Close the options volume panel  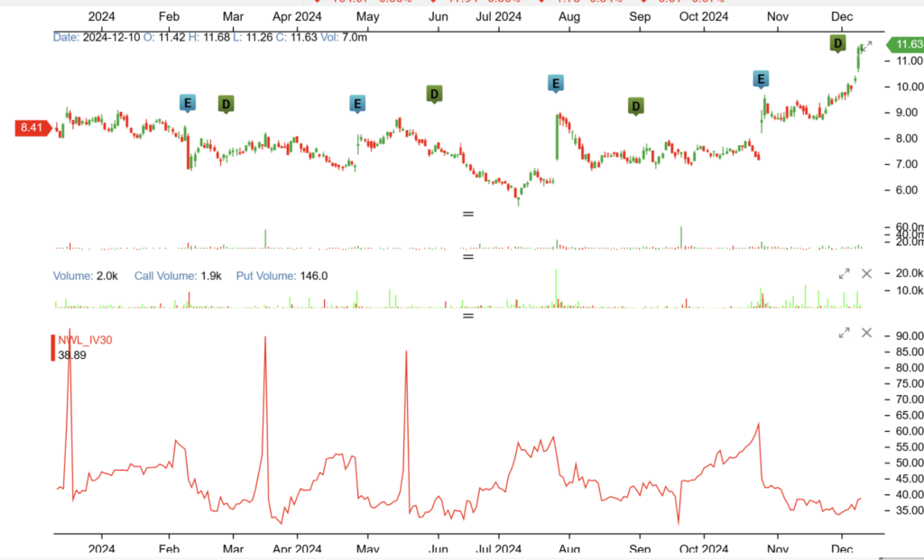[866, 274]
